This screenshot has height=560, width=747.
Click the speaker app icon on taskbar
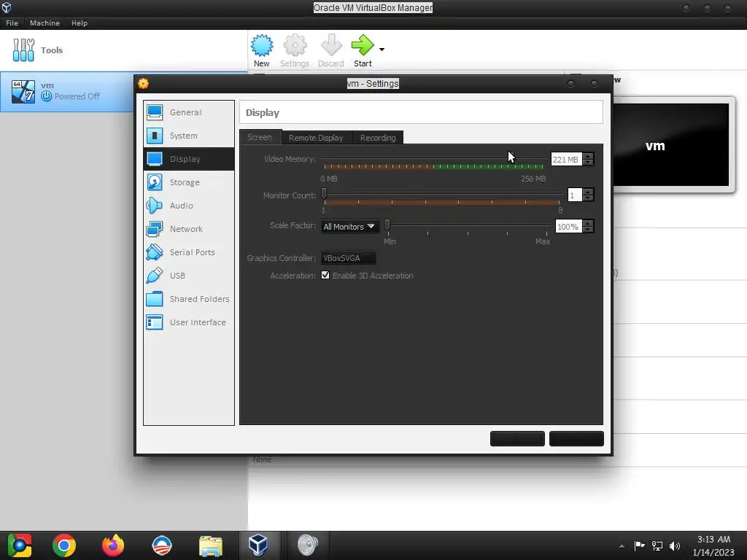point(307,545)
